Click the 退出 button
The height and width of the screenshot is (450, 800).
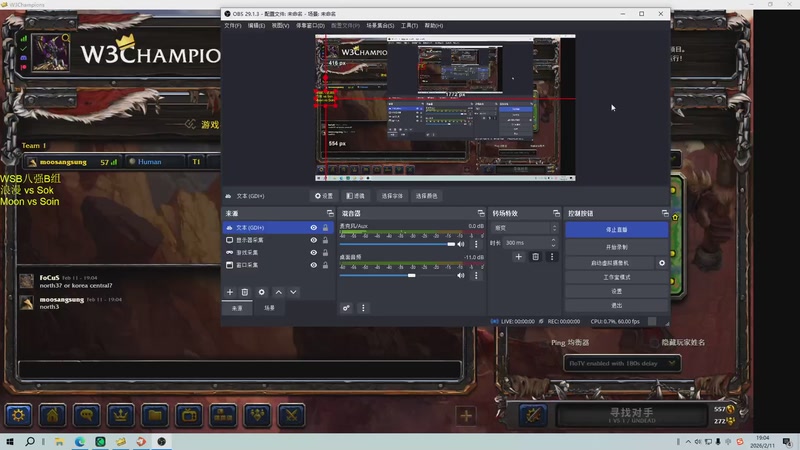(616, 306)
